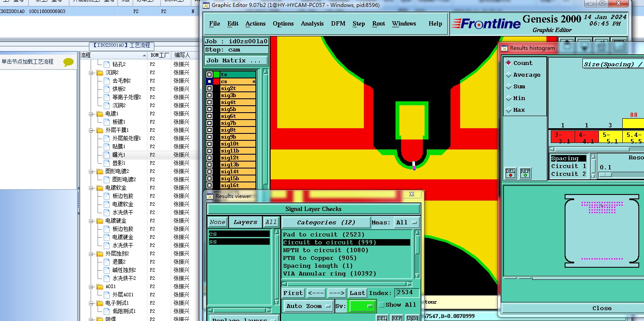This screenshot has height=321, width=644.
Task: Click First button in Results viewer
Action: tap(294, 293)
